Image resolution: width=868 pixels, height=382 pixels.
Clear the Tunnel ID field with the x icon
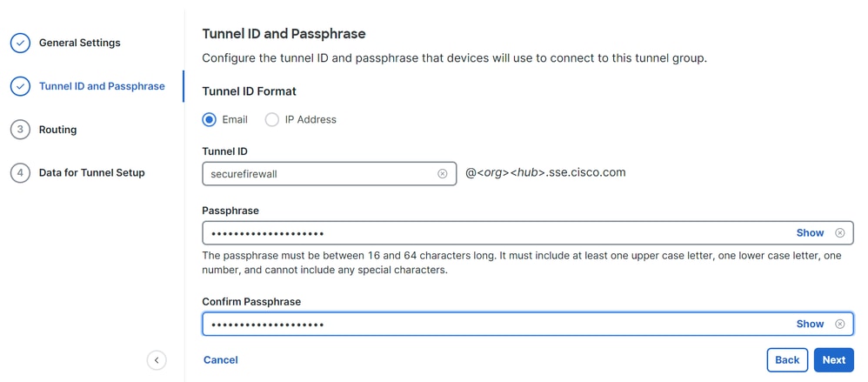point(443,174)
